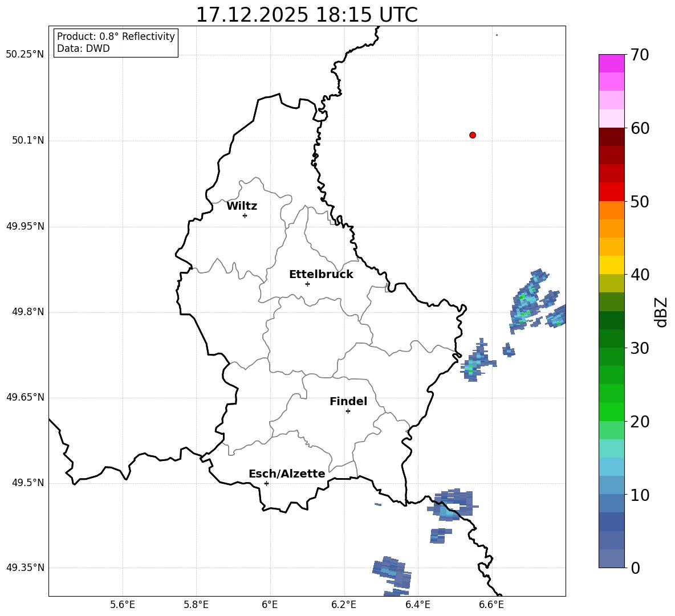Pick the red 50 dBZ colorbar segment
This screenshot has width=675, height=616.
611,192
